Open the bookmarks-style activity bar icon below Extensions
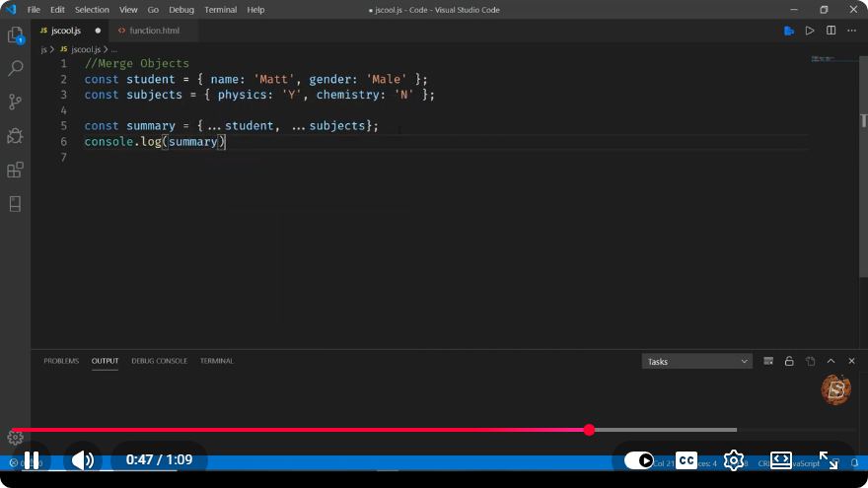 coord(16,204)
